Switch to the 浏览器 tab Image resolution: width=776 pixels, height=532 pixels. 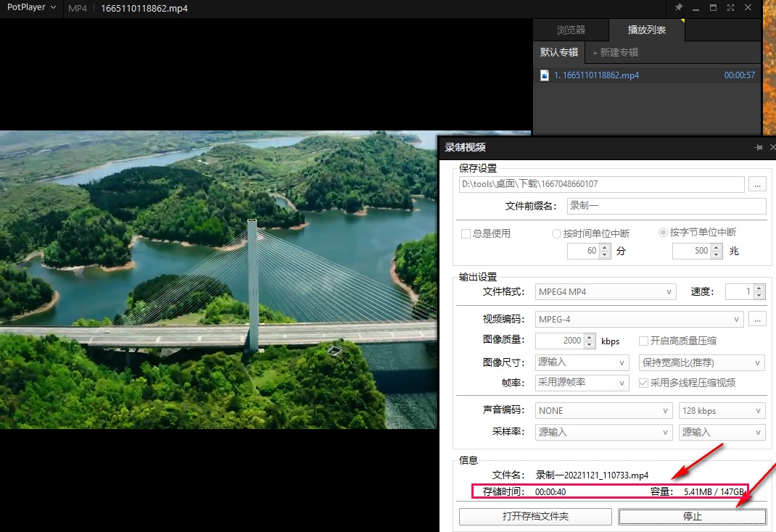571,30
